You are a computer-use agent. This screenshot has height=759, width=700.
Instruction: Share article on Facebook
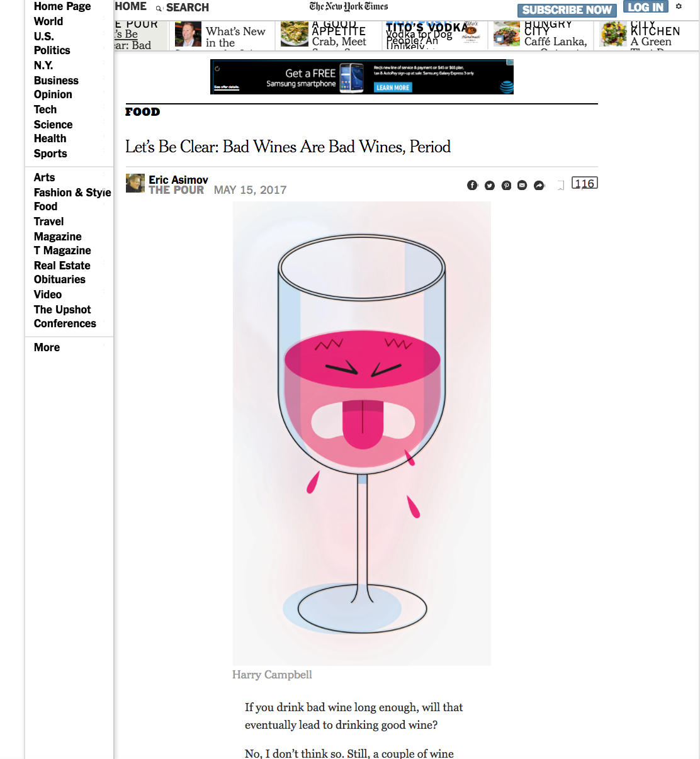pos(472,185)
